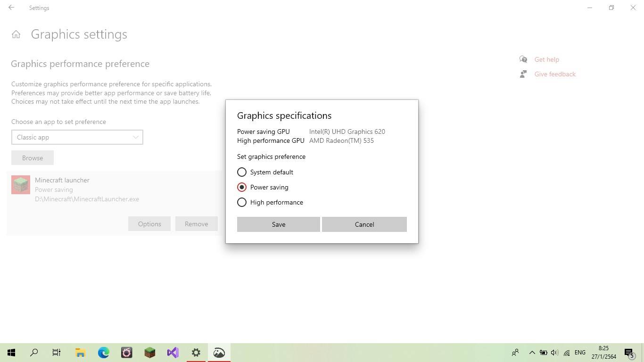This screenshot has height=362, width=644.
Task: Click the Task View taskbar icon
Action: pyautogui.click(x=57, y=353)
